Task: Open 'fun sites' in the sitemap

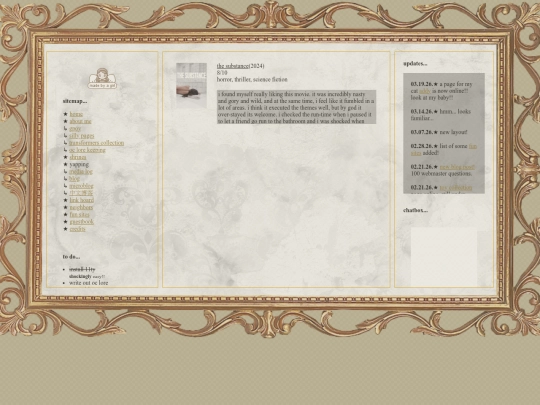Action: click(x=80, y=215)
